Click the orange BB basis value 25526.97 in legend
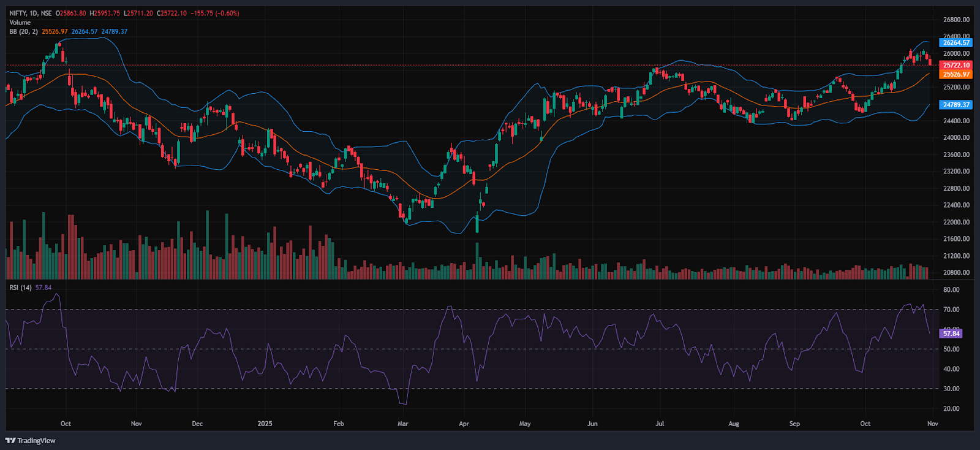This screenshot has height=450, width=980. tap(55, 32)
